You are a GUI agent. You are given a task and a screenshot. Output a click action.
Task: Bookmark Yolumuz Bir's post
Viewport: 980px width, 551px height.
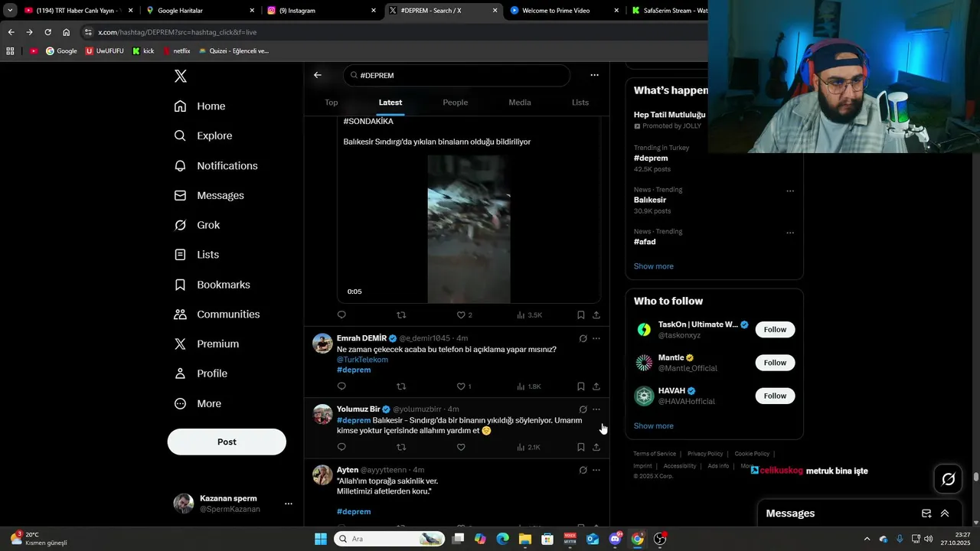[581, 447]
